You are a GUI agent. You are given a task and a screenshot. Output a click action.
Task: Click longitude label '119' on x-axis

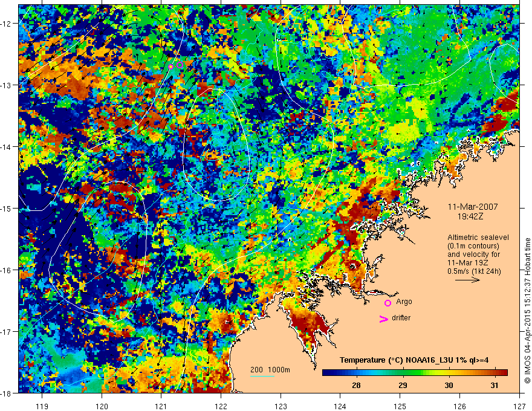pyautogui.click(x=42, y=406)
